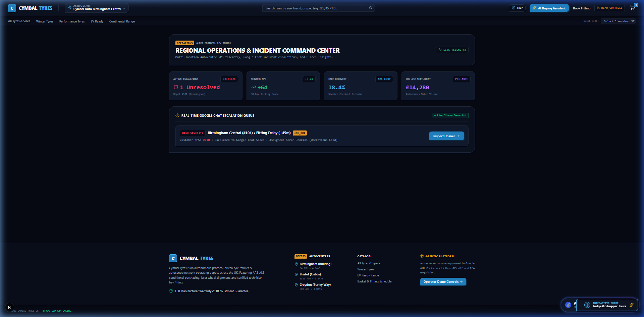The height and width of the screenshot is (317, 644).
Task: Open the AI Buying Assistant
Action: pyautogui.click(x=549, y=8)
